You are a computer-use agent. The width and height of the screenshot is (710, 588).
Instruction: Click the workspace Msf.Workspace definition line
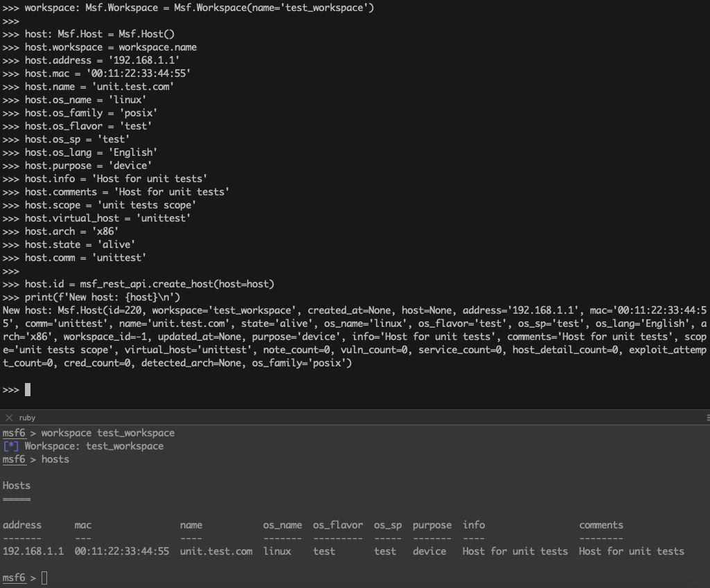pos(188,8)
